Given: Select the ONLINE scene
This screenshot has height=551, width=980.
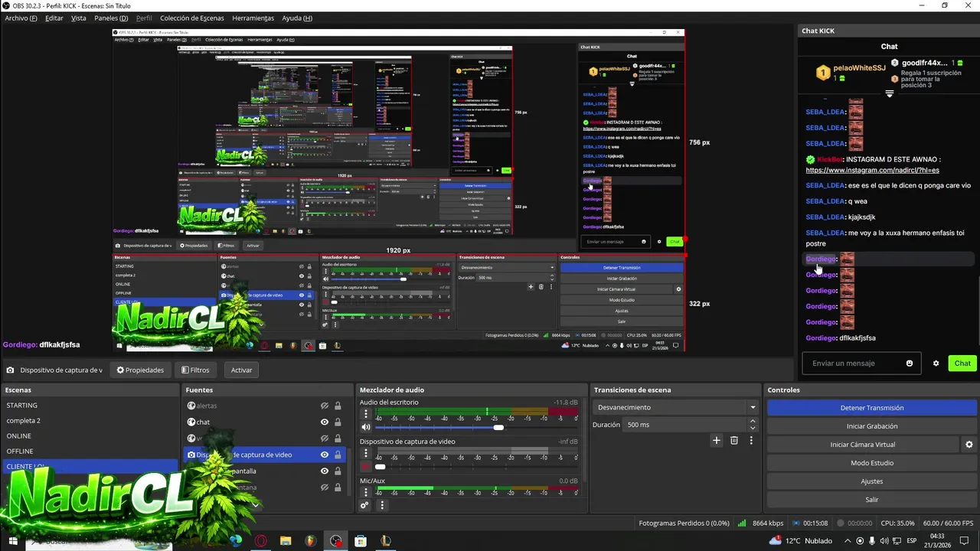Looking at the screenshot, I should [x=90, y=435].
